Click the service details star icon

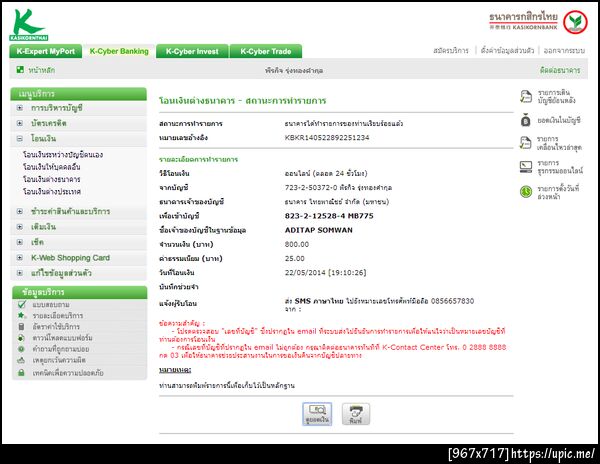(x=21, y=316)
